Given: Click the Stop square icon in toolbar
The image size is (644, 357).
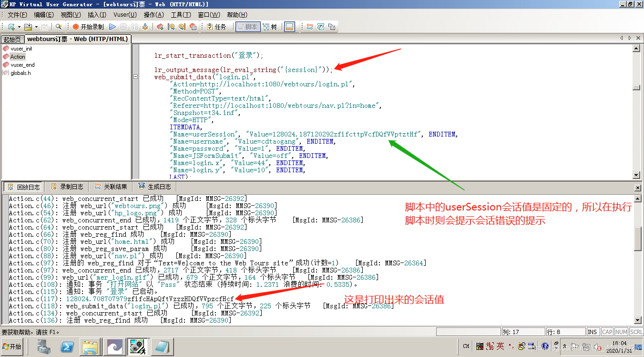Looking at the screenshot, I should point(123,27).
